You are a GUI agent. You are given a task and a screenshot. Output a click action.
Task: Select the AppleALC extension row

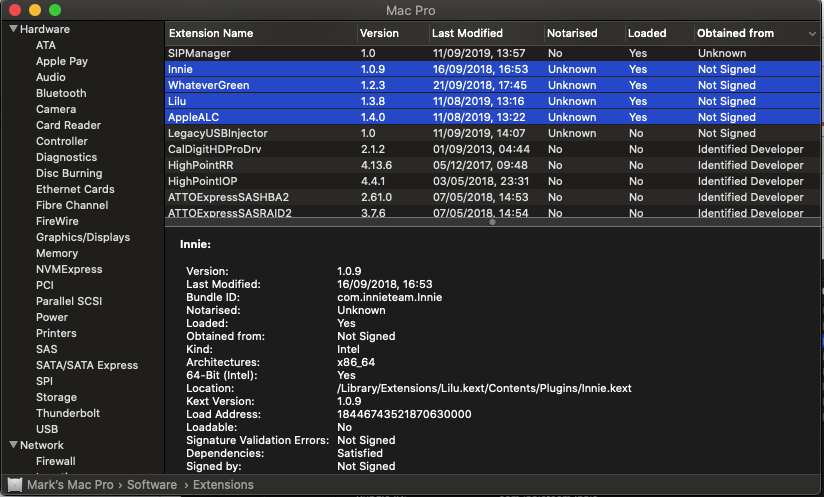coord(493,117)
